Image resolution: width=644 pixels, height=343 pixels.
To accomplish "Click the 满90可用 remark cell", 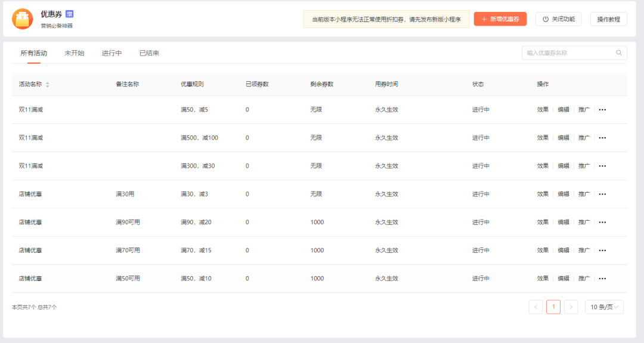I will tap(128, 223).
